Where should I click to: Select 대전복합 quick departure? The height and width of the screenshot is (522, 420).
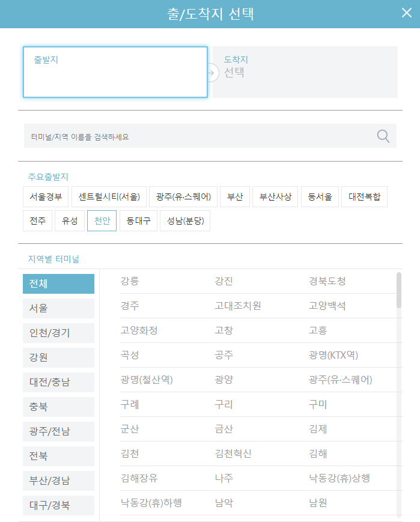coord(364,197)
